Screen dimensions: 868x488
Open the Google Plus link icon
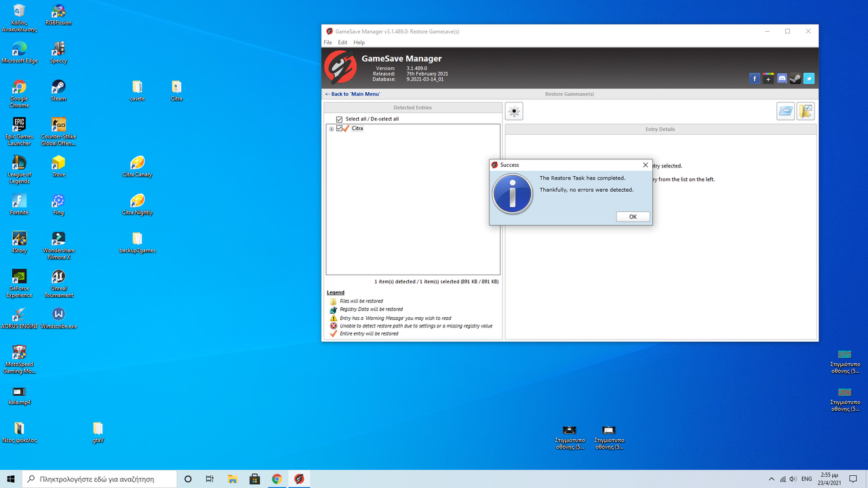pos(768,79)
